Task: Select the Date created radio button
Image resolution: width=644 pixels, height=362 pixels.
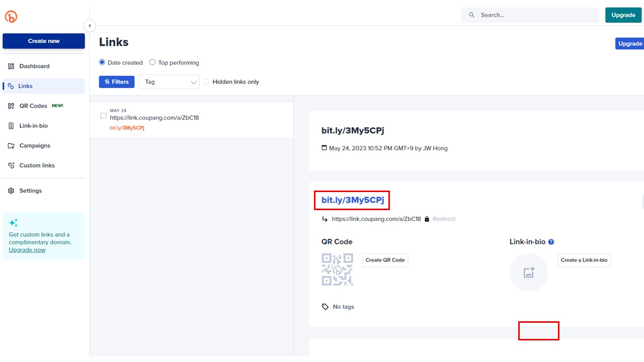Action: [102, 62]
